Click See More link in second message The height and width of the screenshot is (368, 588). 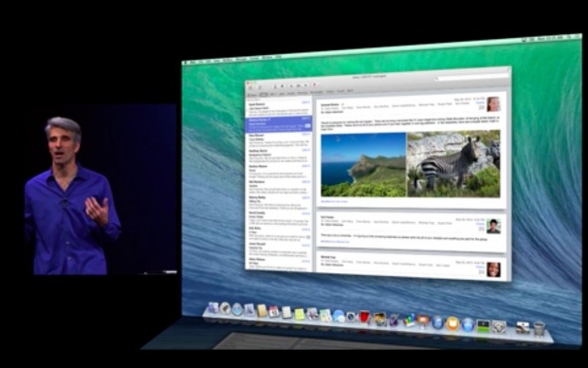tap(335, 242)
